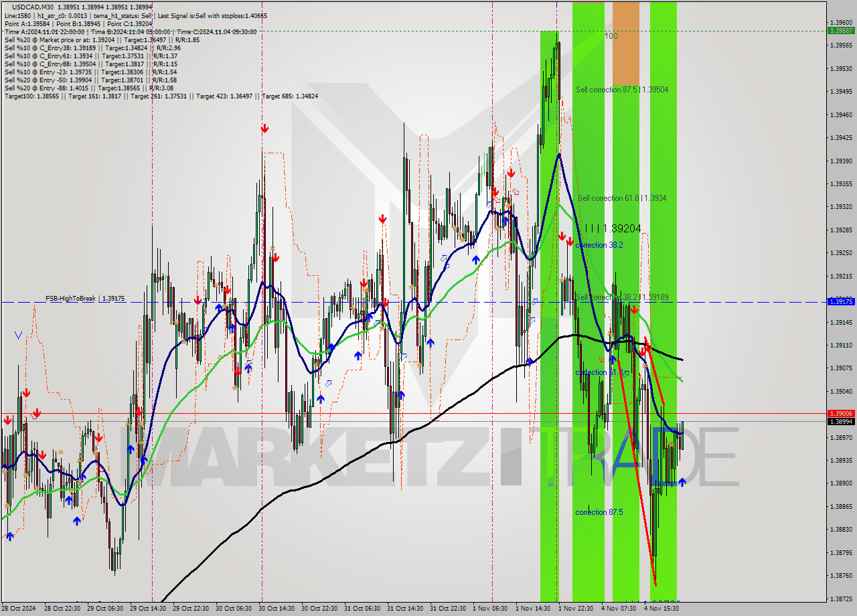857x616 pixels.
Task: Select 'Sell correction 61.8 | 1.3934' label
Action: pos(622,198)
